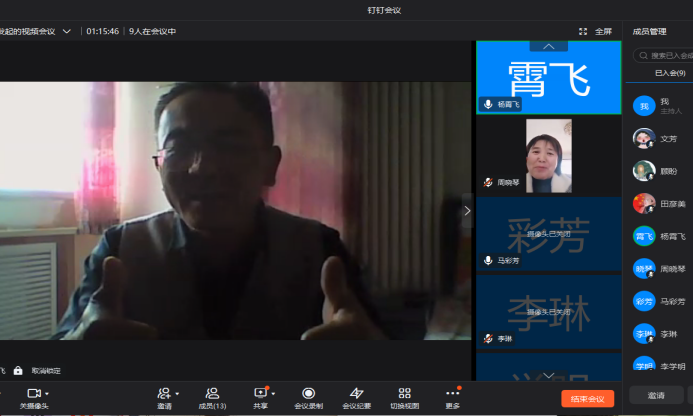Select 马彩芳 in member list
Screen dimensions: 694x416
click(x=659, y=301)
